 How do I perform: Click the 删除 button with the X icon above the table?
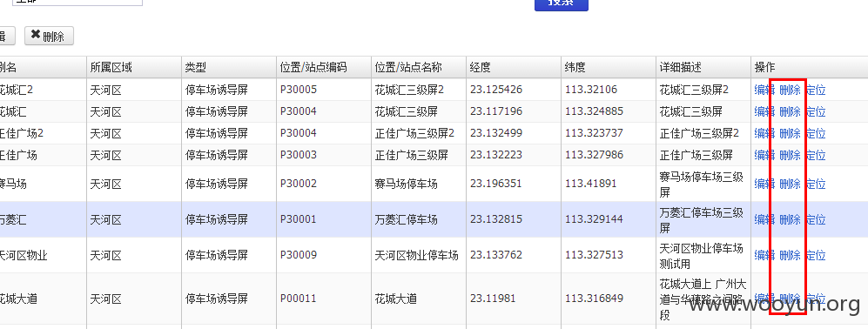(x=49, y=36)
